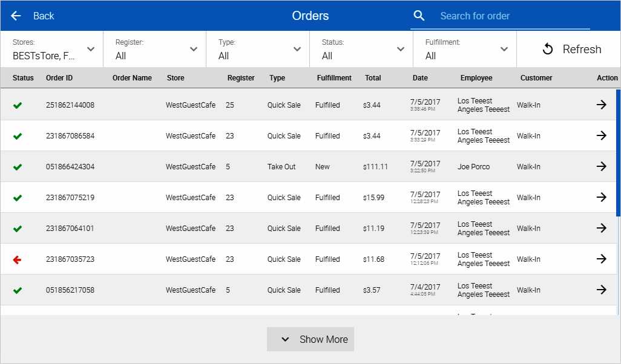Image resolution: width=621 pixels, height=364 pixels.
Task: Click the Show More button
Action: coord(310,339)
